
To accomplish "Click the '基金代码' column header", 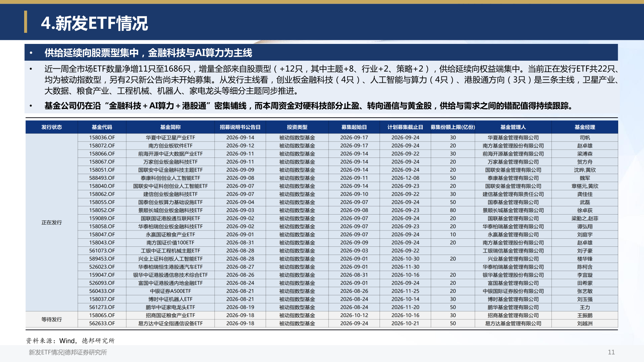I will 102,127.
